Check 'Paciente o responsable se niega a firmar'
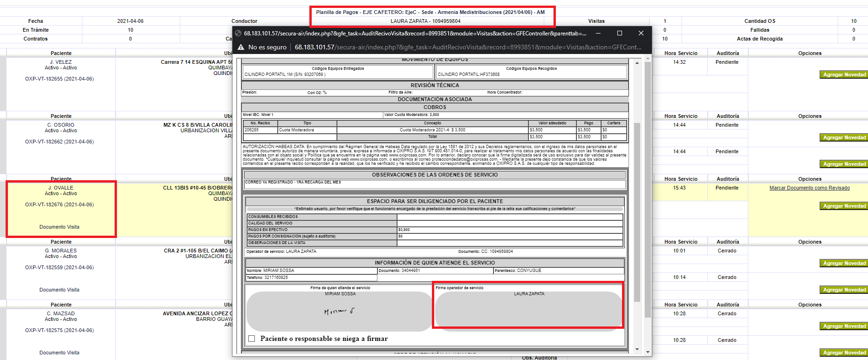 click(x=252, y=339)
